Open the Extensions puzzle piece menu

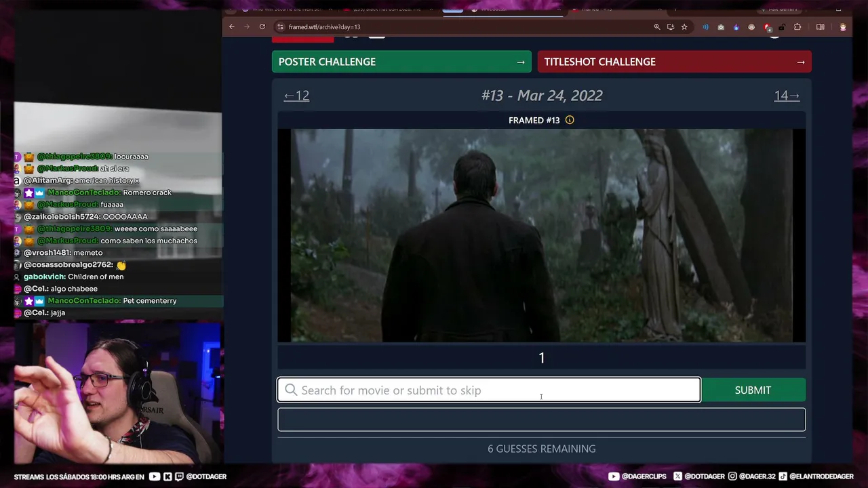tap(797, 27)
